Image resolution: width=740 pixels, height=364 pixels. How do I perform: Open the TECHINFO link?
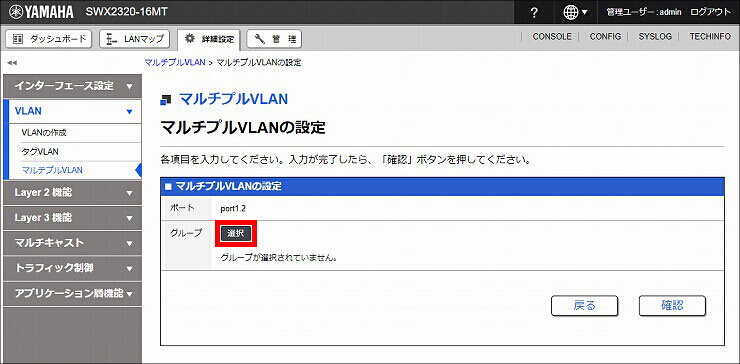pyautogui.click(x=710, y=36)
